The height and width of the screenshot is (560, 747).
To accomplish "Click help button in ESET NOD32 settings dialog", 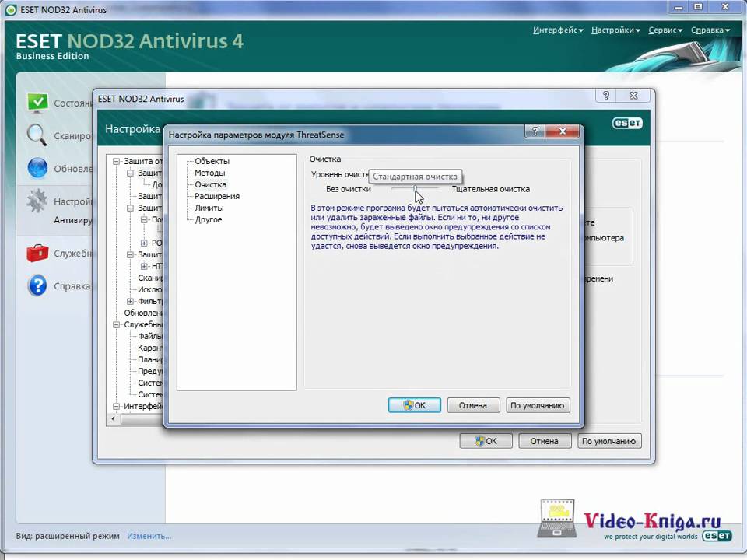I will (606, 95).
